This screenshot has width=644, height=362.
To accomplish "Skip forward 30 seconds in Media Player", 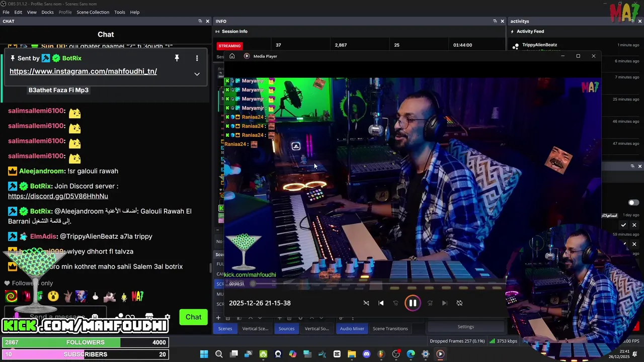I will [430, 303].
